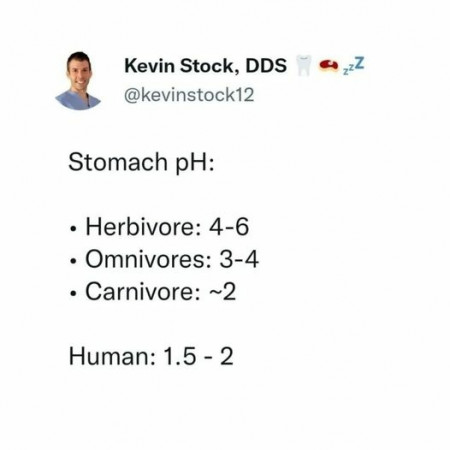Click the 3-4 omnivore pH value
This screenshot has width=450, height=450.
point(239,259)
